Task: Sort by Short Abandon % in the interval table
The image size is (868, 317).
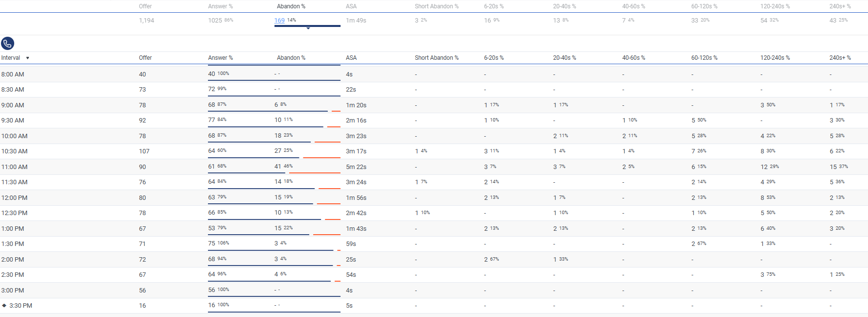Action: [436, 58]
